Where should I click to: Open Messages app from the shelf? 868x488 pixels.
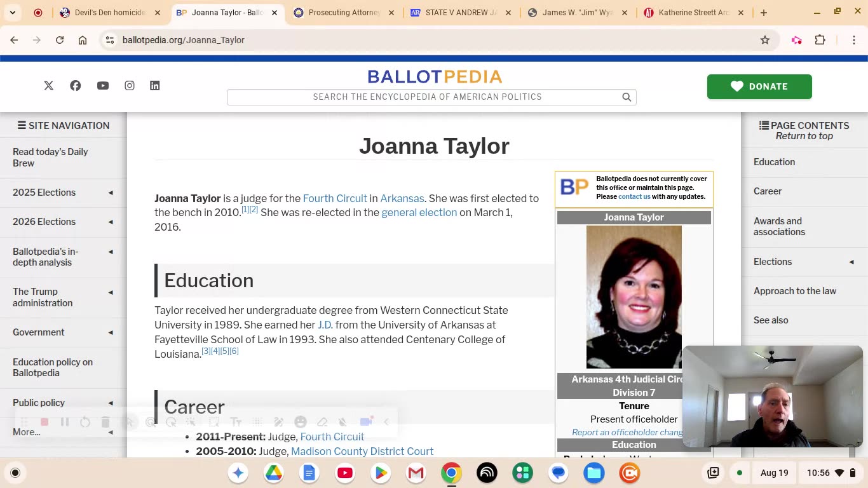tap(559, 473)
